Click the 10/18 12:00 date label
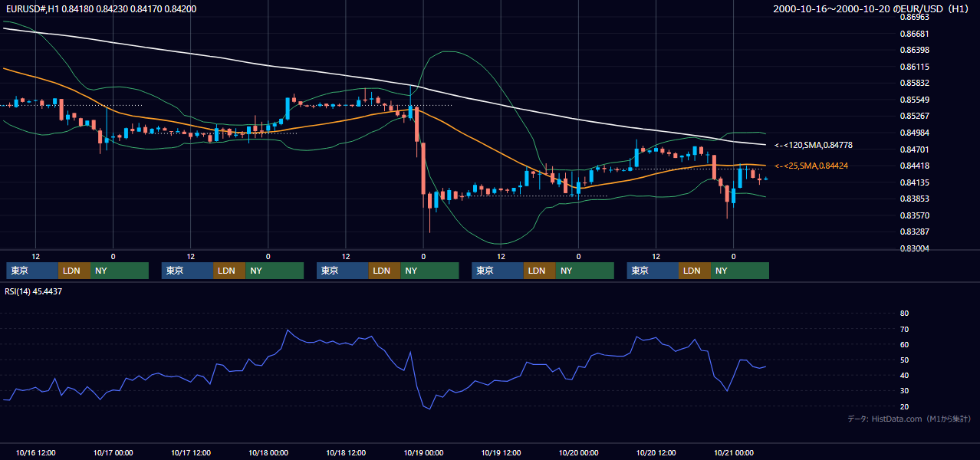The height and width of the screenshot is (460, 980). point(346,452)
